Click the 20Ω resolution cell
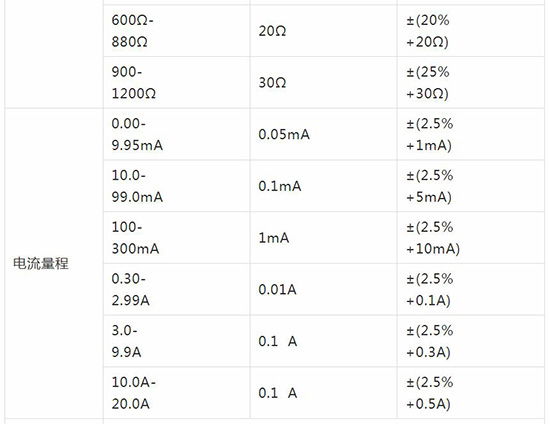 (323, 31)
